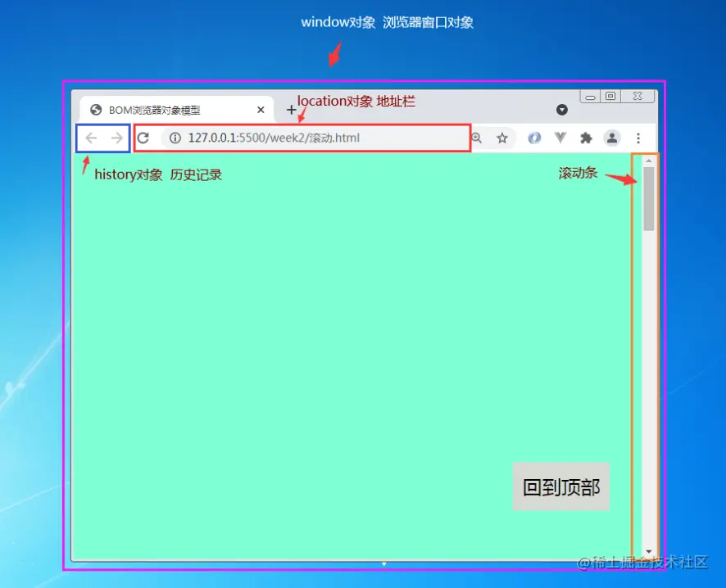Close the BOM浏览器对象模型 tab

point(261,109)
